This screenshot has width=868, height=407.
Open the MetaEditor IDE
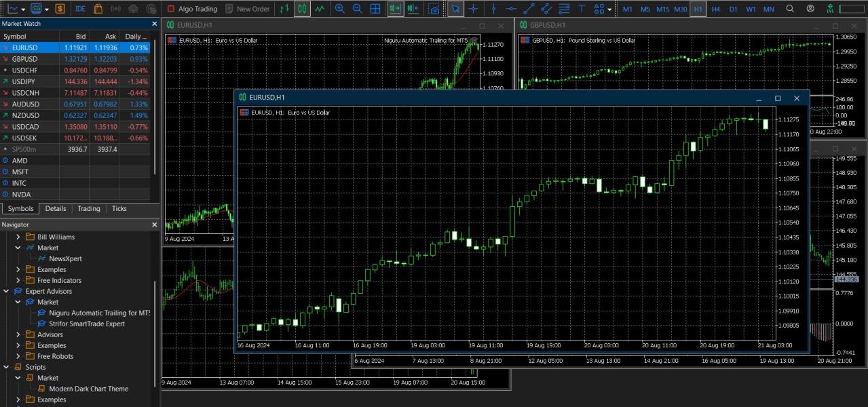pos(80,9)
